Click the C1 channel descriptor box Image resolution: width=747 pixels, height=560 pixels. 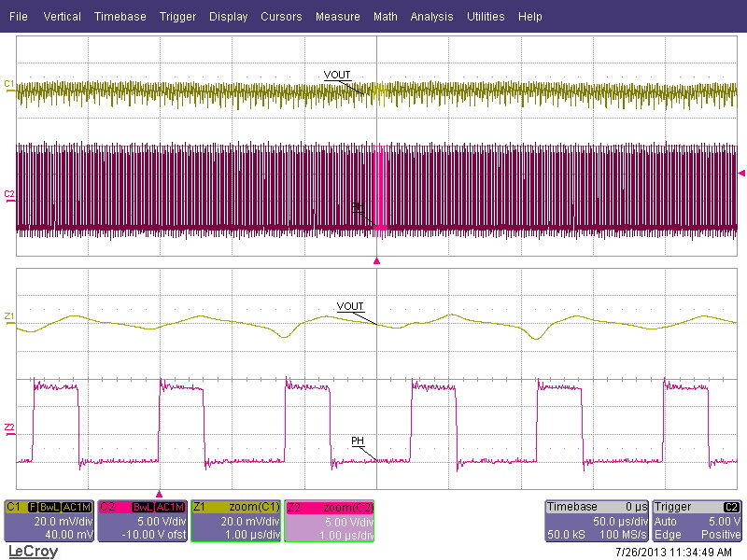(x=49, y=521)
